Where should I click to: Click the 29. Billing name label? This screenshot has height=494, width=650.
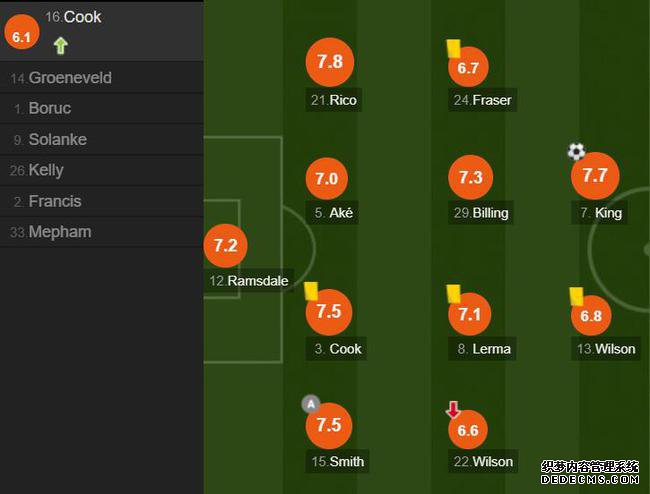tap(481, 213)
